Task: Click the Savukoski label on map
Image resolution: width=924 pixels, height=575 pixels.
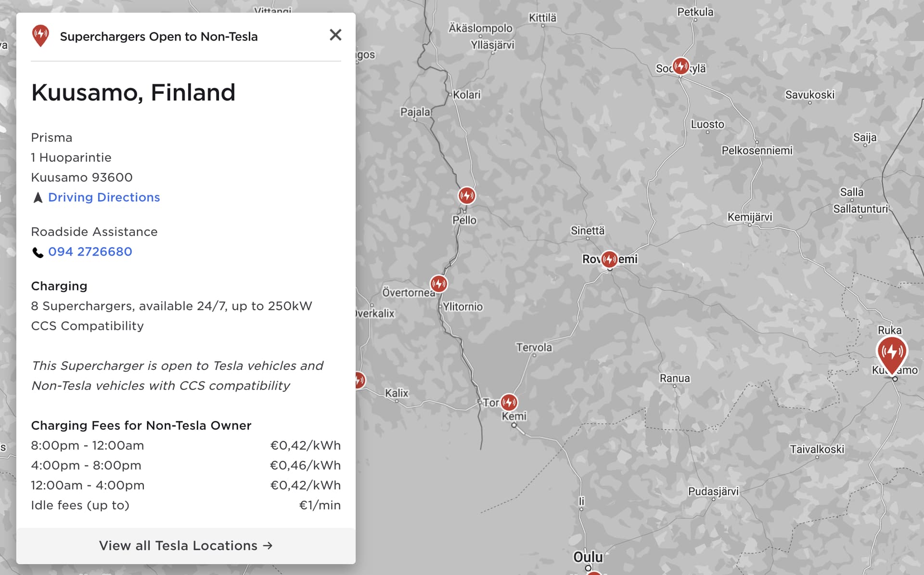Action: (x=810, y=95)
